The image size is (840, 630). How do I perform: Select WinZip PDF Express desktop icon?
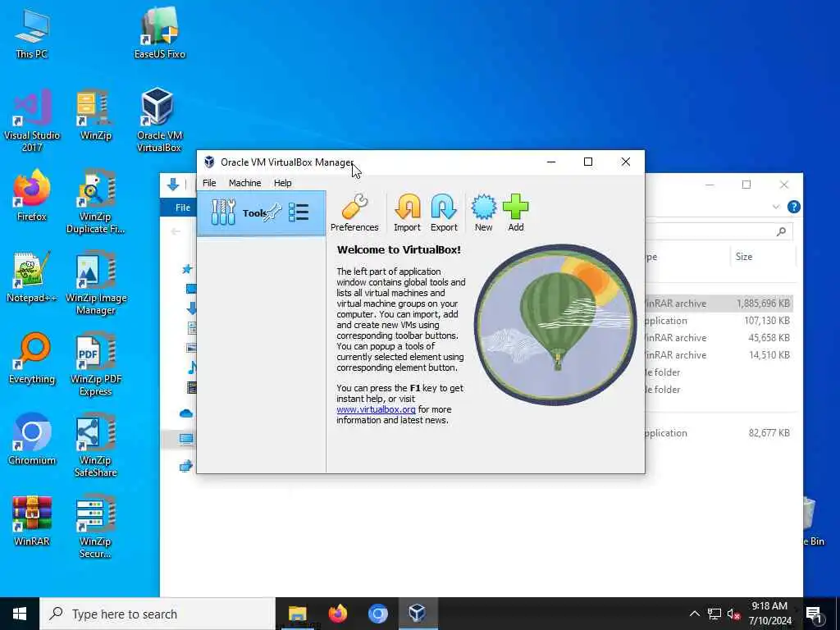[x=95, y=365]
